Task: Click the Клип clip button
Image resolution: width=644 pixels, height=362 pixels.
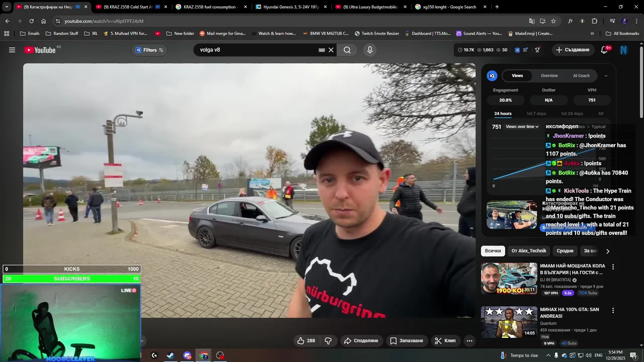Action: click(445, 340)
